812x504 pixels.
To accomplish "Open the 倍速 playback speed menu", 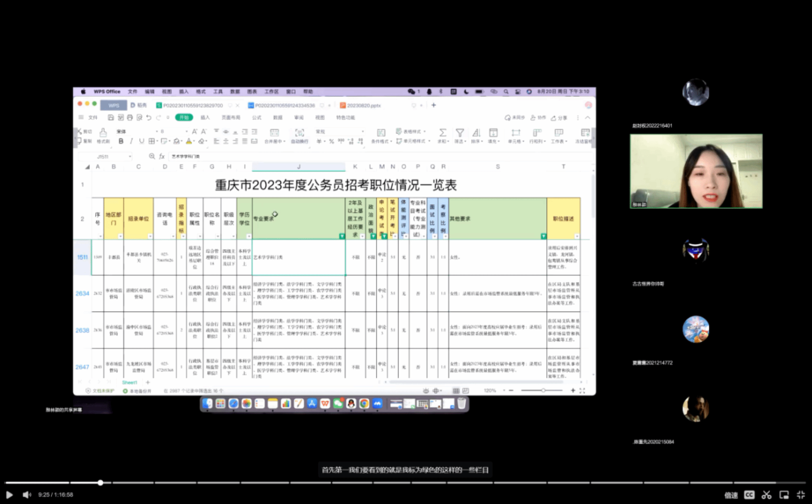I will 731,495.
